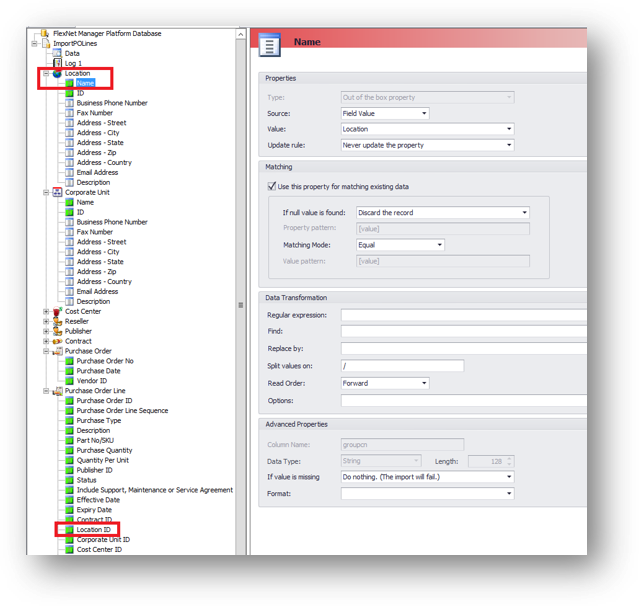The image size is (639, 607).
Task: Open the Update rule dropdown
Action: pos(427,145)
